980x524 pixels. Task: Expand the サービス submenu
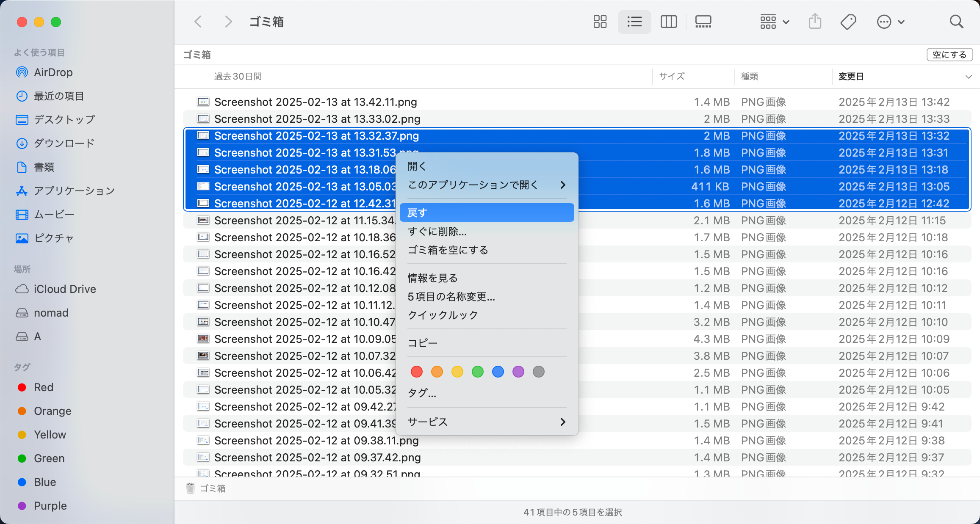tap(427, 422)
